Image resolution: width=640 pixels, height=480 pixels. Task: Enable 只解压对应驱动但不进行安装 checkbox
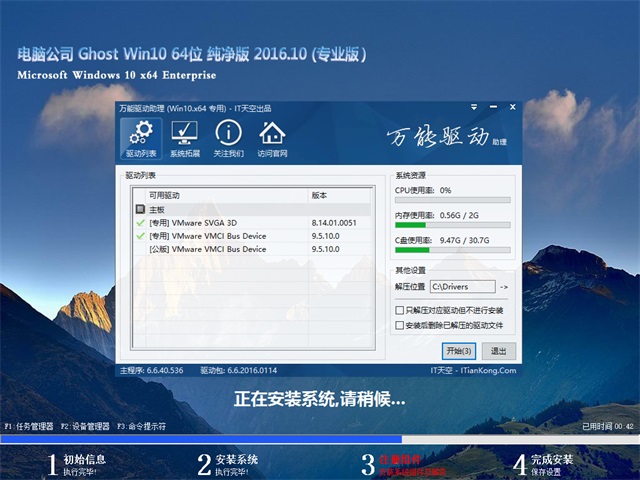pos(400,310)
